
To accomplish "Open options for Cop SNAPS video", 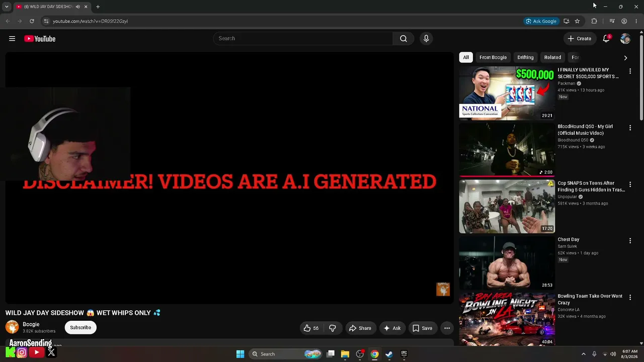I will coord(630,185).
